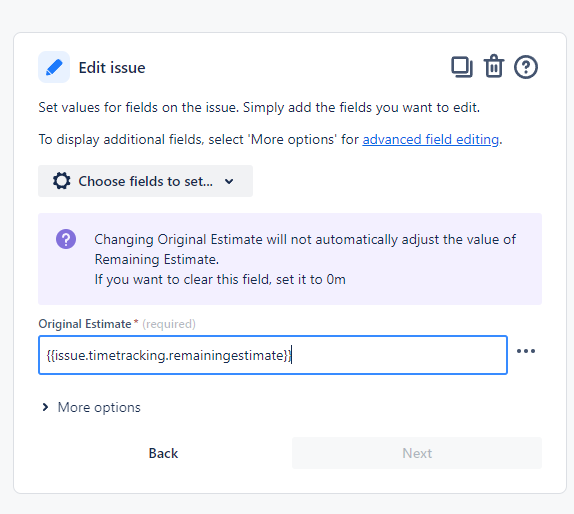Click the gear icon in Choose fields
The image size is (574, 514).
62,181
